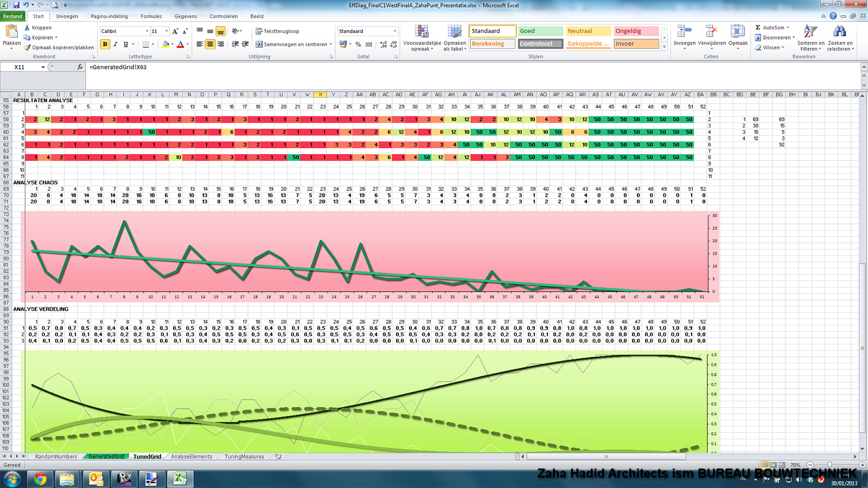Decrease font size with the small A icon

pos(185,31)
